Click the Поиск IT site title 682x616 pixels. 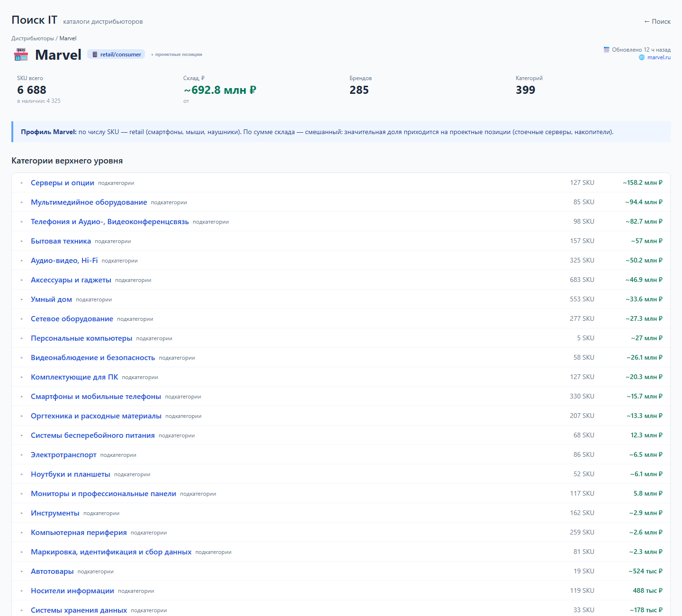(34, 20)
